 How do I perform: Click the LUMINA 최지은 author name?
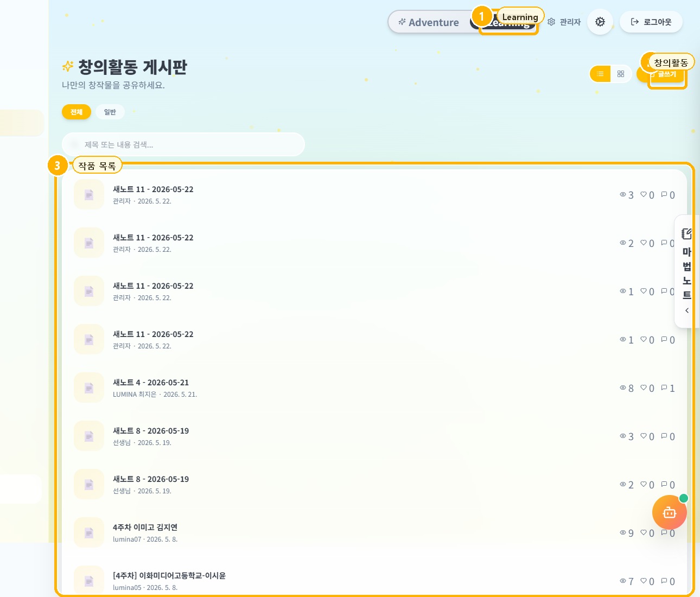[x=135, y=395]
